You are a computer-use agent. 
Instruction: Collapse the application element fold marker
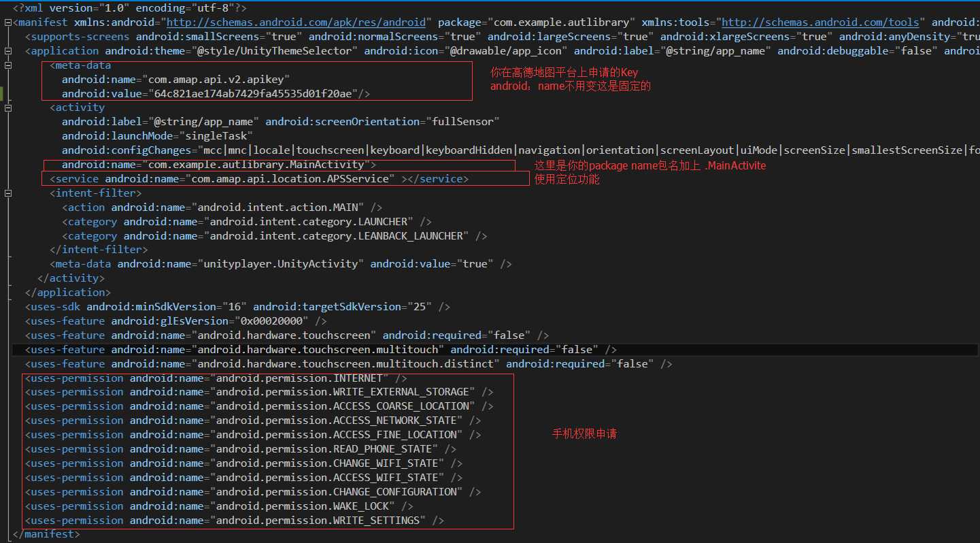pos(7,51)
